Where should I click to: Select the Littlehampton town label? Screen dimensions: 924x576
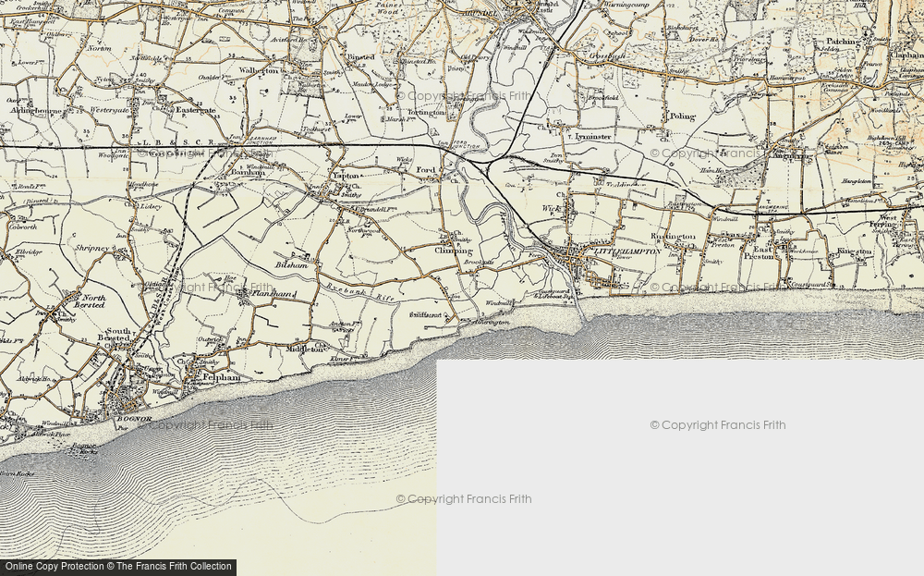click(x=627, y=251)
